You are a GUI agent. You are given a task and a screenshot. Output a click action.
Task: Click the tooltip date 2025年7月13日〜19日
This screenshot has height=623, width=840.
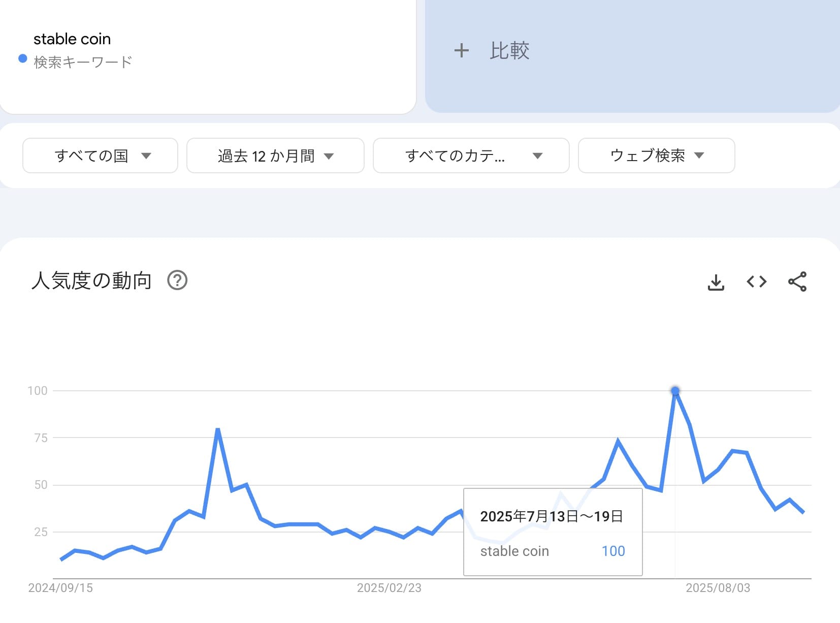pyautogui.click(x=552, y=516)
